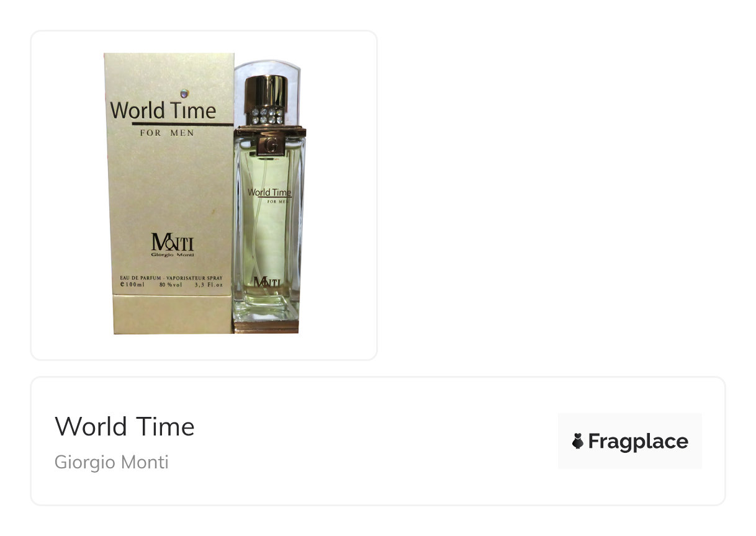Viewport: 756px width, 536px height.
Task: Click the light base panel of box
Action: (174, 314)
